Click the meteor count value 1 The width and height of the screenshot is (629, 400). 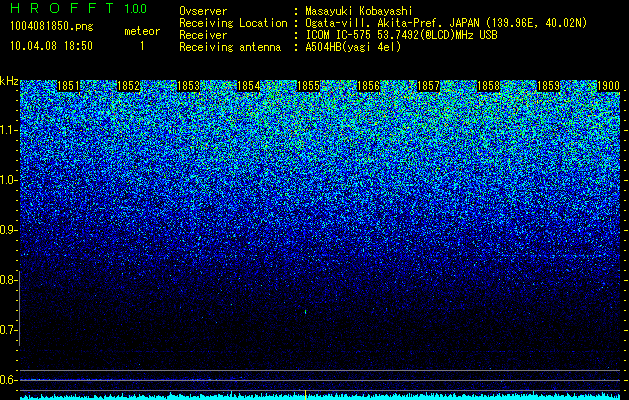(142, 46)
